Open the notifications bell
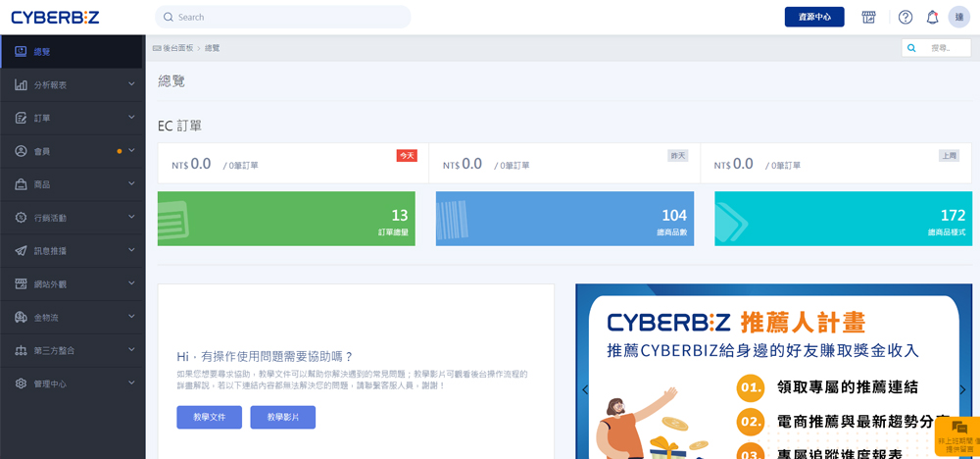The height and width of the screenshot is (459, 980). 933,17
